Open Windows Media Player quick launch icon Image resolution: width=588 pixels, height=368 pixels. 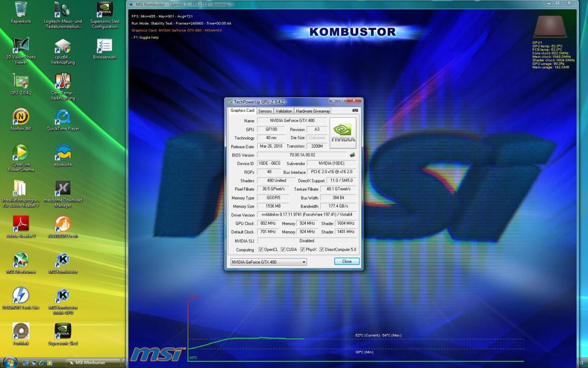coord(50,363)
